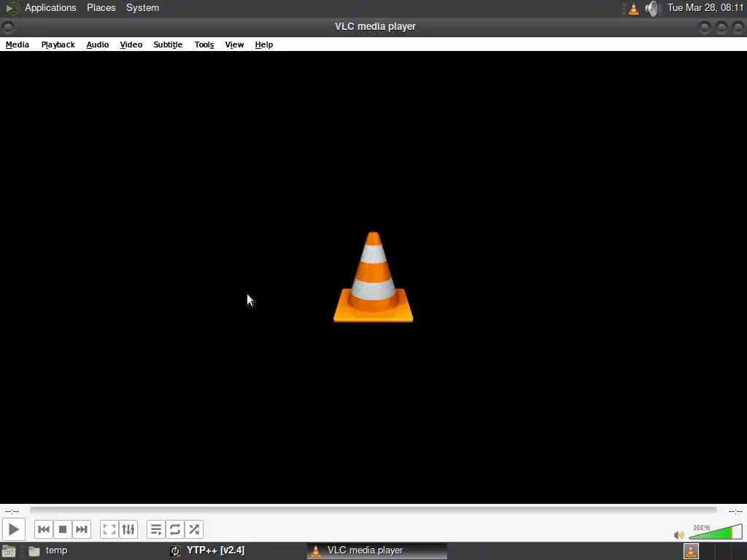Jump to the previous media track
This screenshot has height=560, width=747.
click(43, 529)
